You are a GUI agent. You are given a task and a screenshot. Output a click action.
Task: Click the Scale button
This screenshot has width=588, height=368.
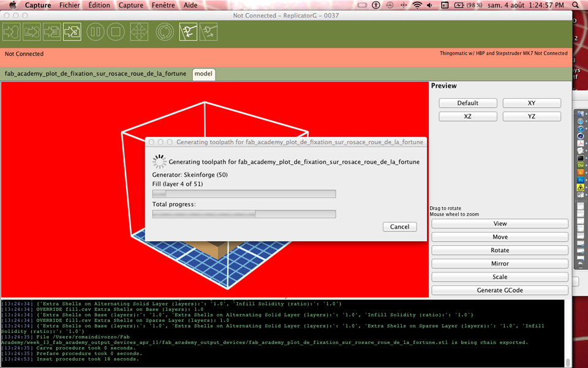[500, 277]
